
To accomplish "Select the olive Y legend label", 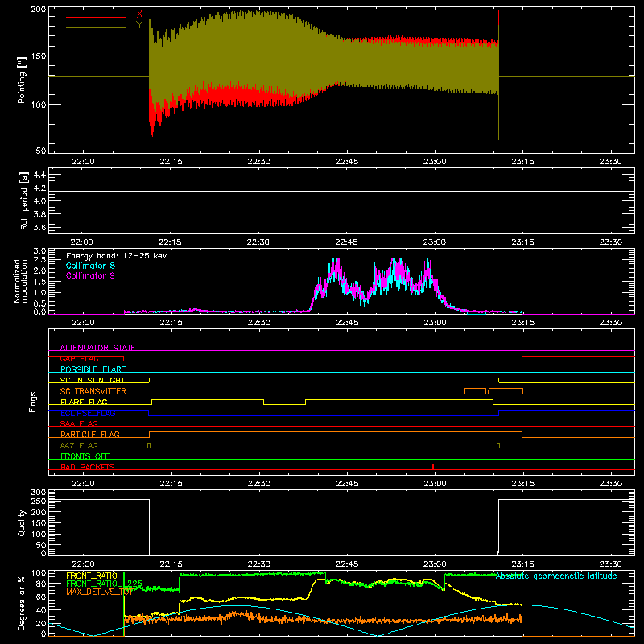I will tap(139, 25).
